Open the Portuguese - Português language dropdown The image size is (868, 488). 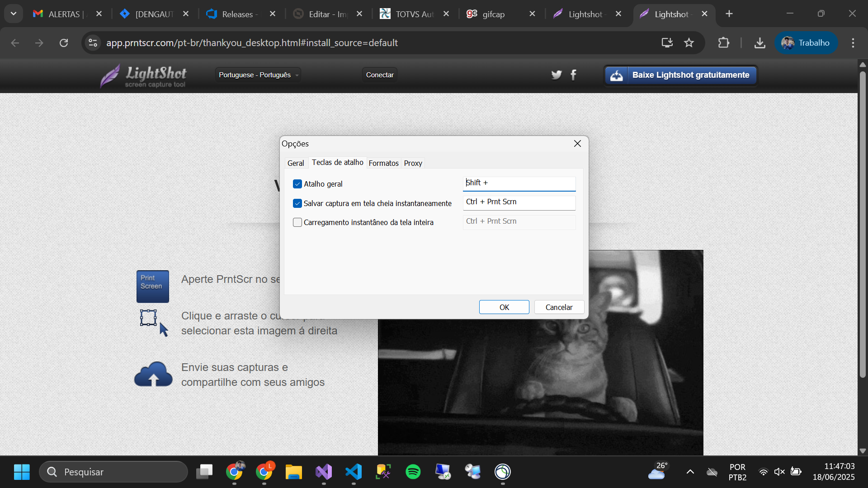258,75
